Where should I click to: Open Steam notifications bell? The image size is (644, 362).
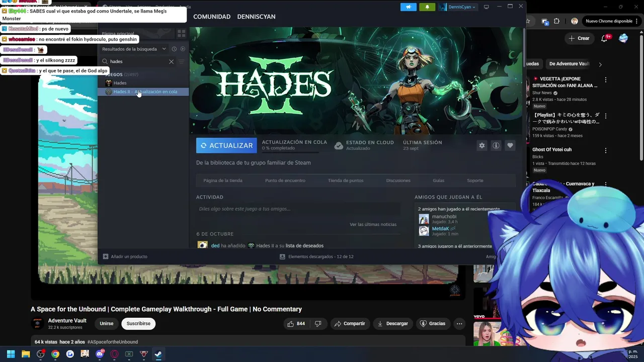coord(427,7)
